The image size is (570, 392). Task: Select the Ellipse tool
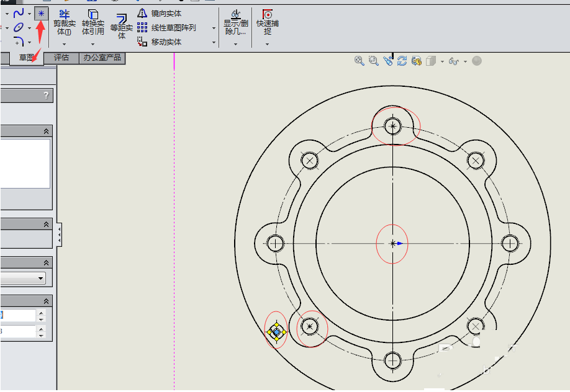[17, 27]
